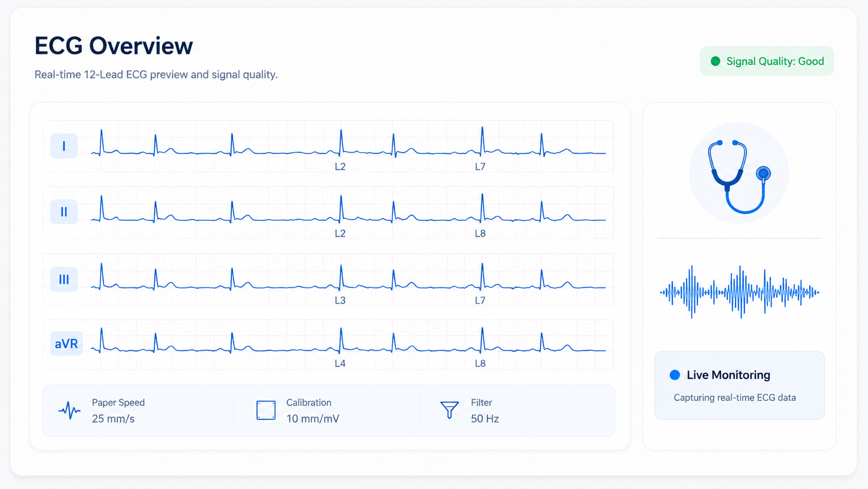Select the lead I label badge

click(64, 146)
